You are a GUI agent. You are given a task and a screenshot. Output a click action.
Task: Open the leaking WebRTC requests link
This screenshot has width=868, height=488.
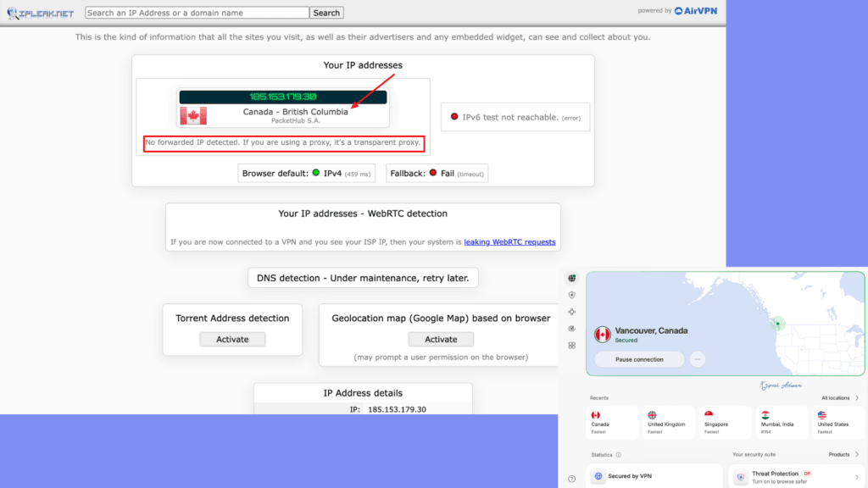click(509, 241)
